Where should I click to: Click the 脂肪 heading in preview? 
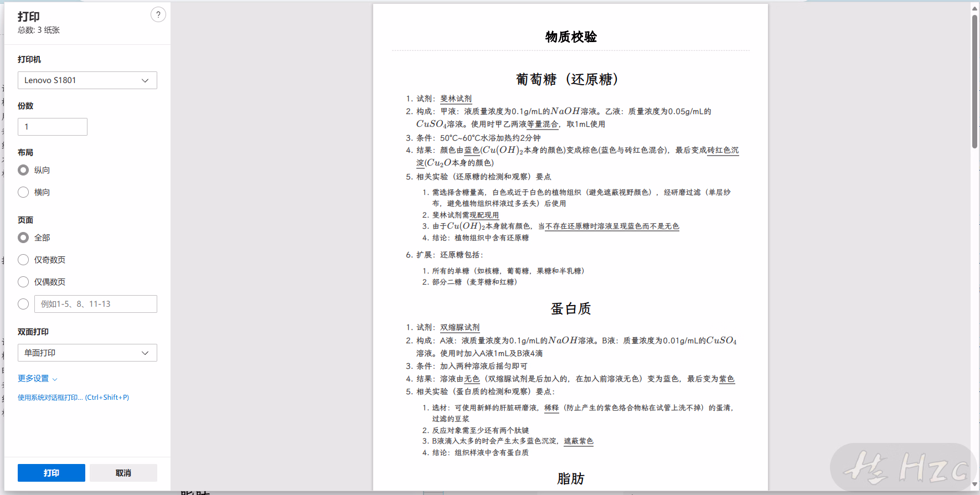coord(571,478)
